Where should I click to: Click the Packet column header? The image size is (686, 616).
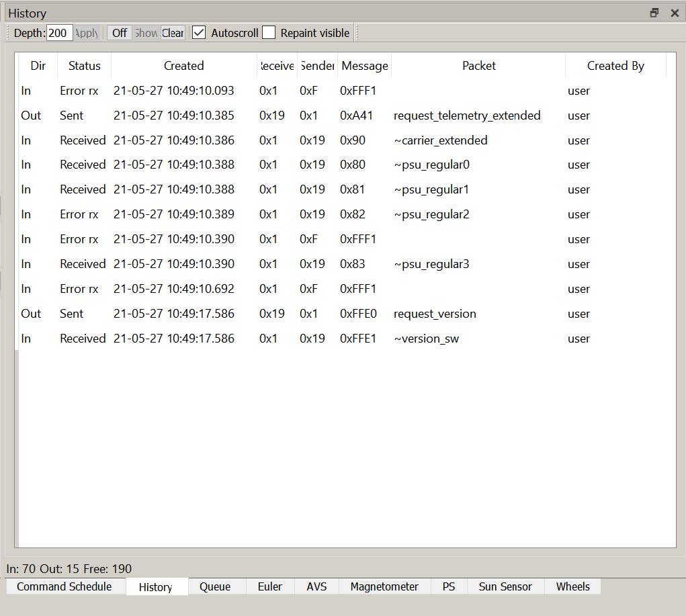tap(478, 66)
